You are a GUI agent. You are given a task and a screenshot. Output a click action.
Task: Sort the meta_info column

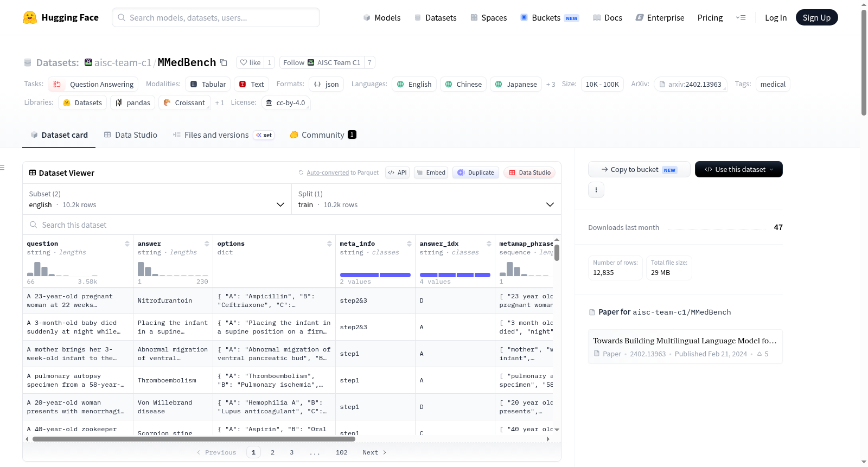click(x=409, y=244)
